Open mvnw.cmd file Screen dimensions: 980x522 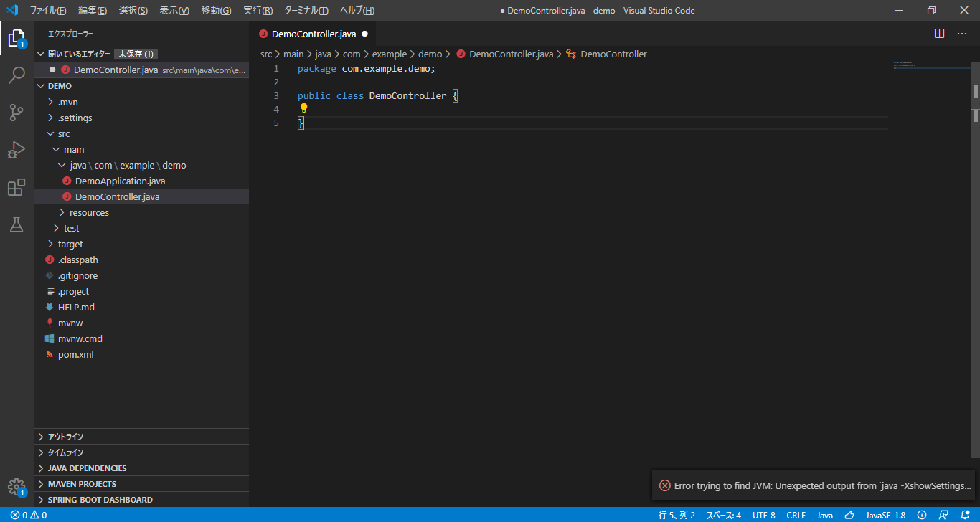point(141,338)
